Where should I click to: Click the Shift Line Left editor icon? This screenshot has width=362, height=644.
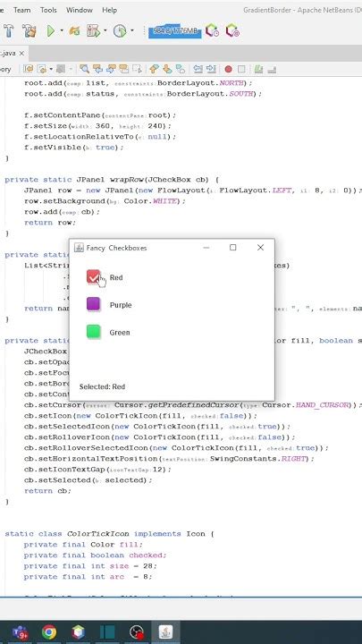pyautogui.click(x=198, y=69)
